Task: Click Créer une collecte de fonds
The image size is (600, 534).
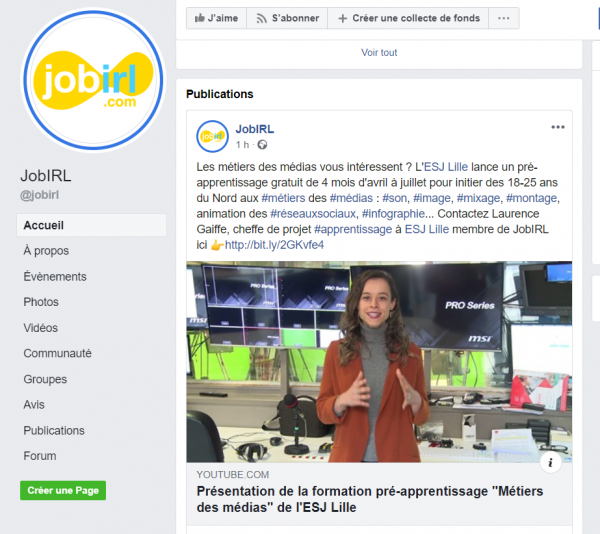Action: (x=408, y=18)
